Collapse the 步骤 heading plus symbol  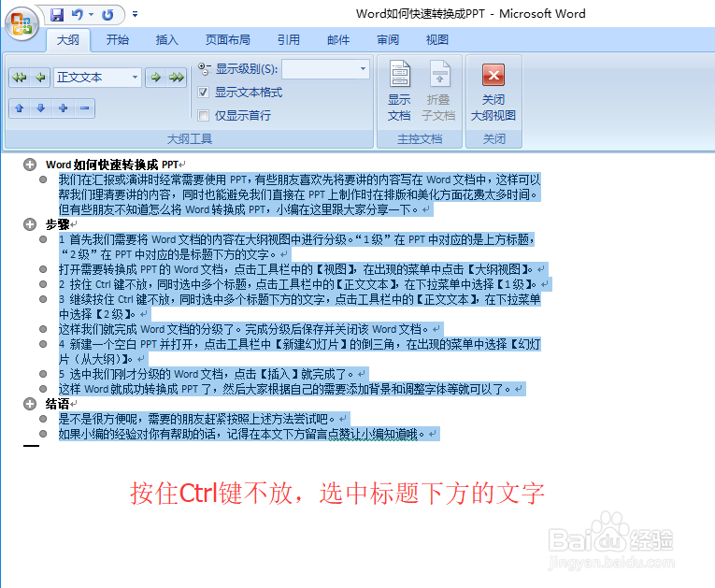point(30,224)
